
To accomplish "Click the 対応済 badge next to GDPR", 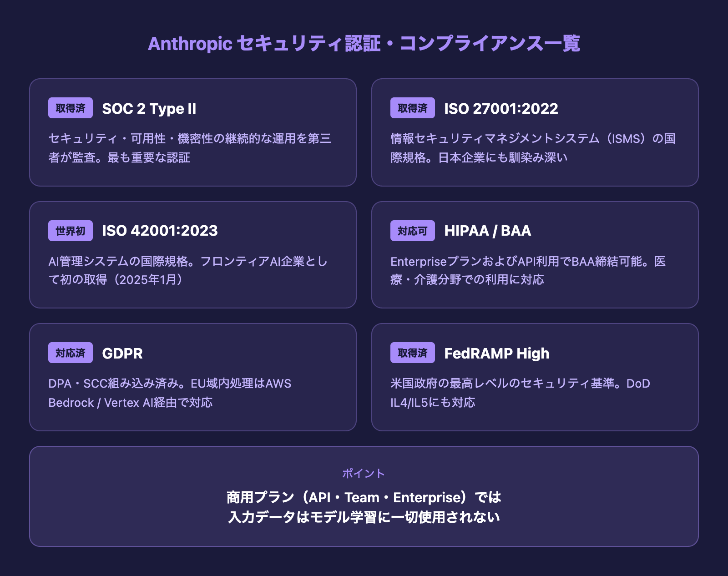I will pyautogui.click(x=71, y=353).
